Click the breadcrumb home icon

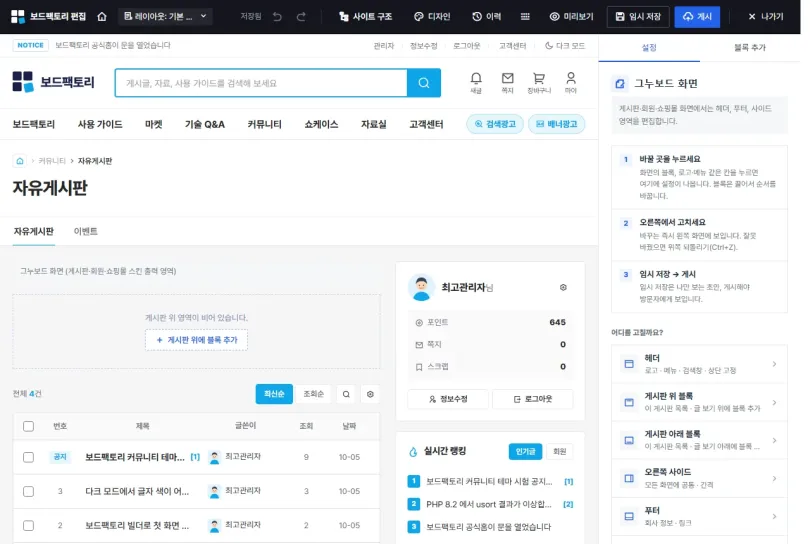click(x=20, y=161)
